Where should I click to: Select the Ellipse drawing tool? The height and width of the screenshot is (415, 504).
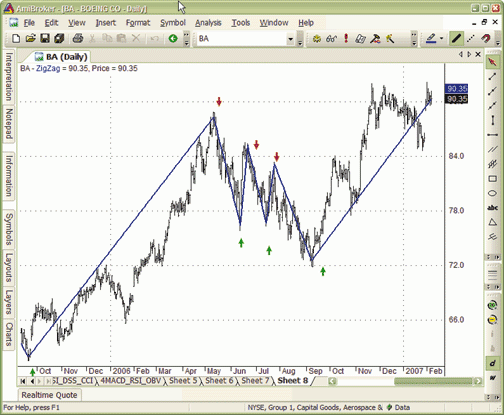492,193
